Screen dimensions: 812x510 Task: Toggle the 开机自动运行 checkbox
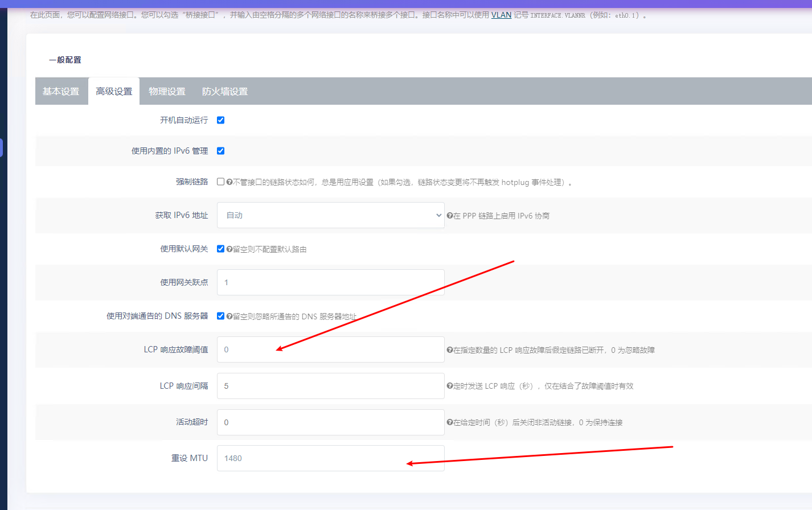click(221, 120)
